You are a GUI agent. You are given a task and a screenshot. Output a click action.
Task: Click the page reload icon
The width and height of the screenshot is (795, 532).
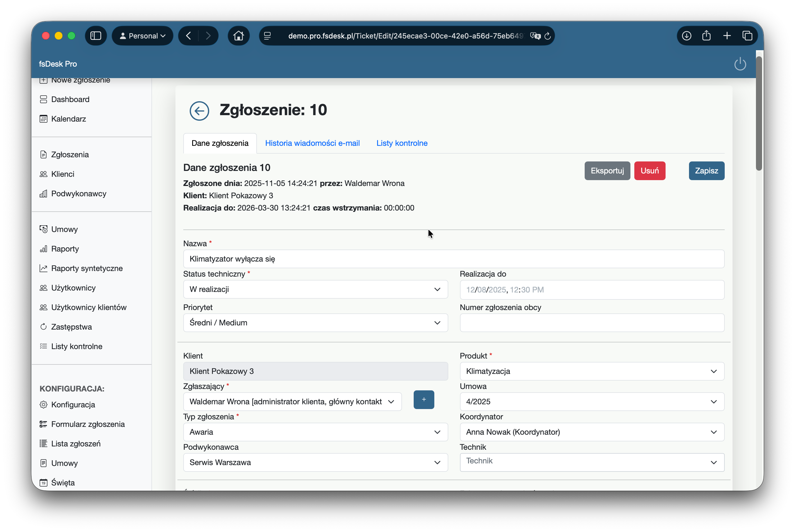coord(547,36)
